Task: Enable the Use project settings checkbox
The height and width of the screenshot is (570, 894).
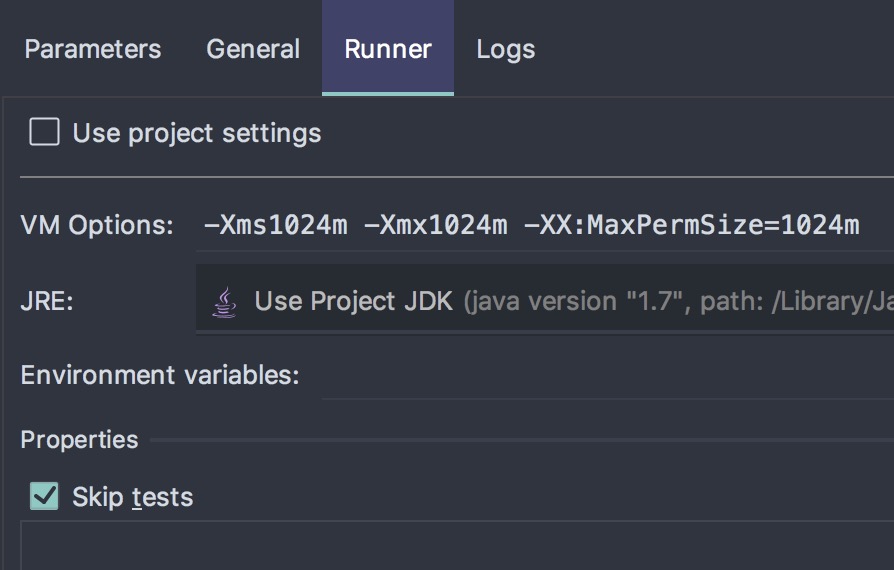Action: [x=44, y=132]
